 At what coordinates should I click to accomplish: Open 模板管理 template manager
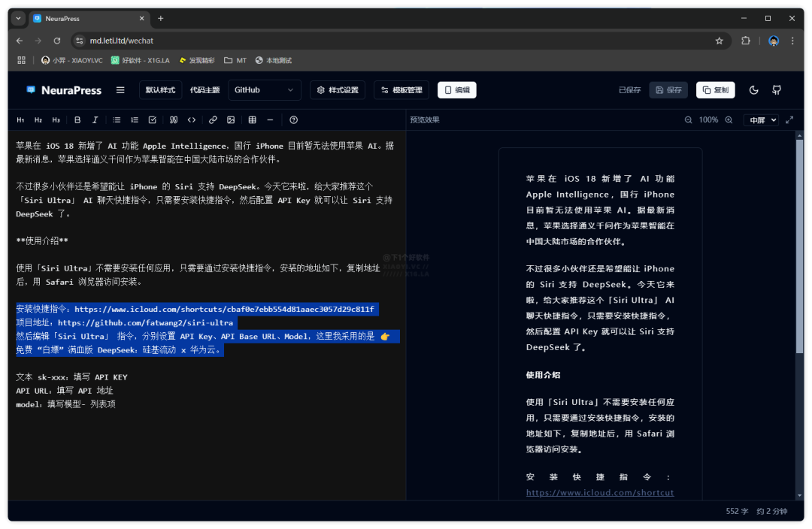coord(401,90)
